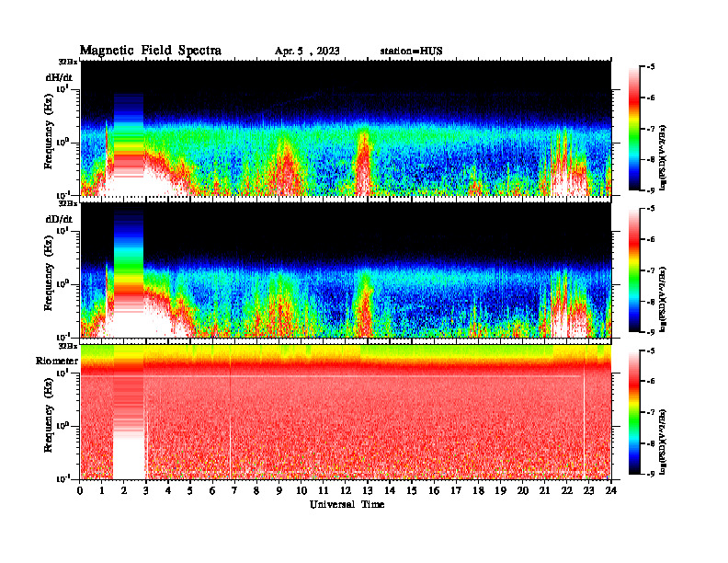Click hour tick label '2' on time axis
This screenshot has width=728, height=563.
click(124, 491)
